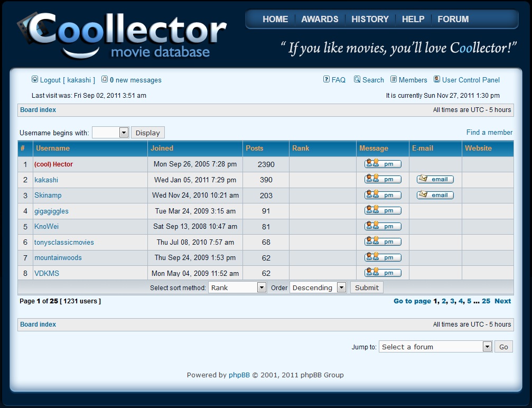Image resolution: width=532 pixels, height=408 pixels.
Task: Click the email button for kakashi
Action: click(435, 179)
